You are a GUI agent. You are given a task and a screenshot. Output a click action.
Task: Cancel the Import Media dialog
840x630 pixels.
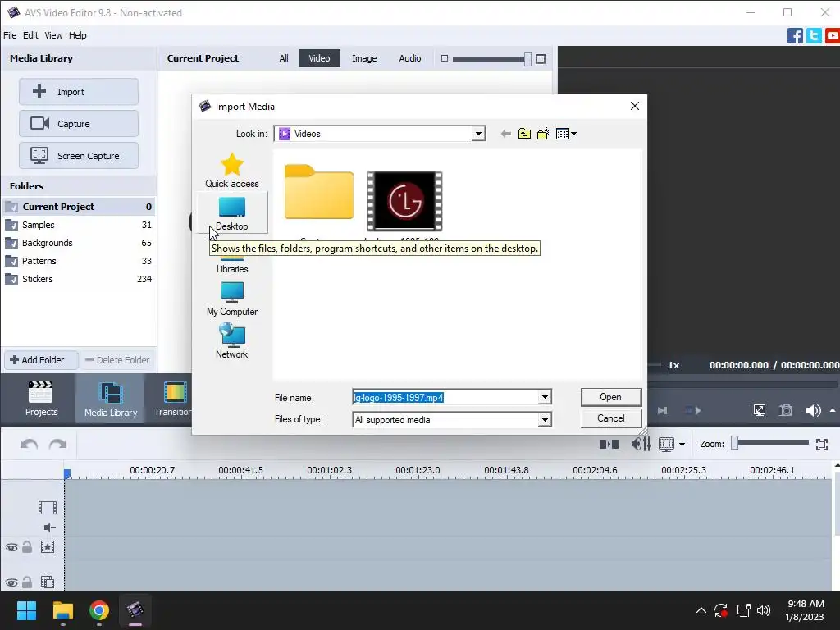click(610, 418)
